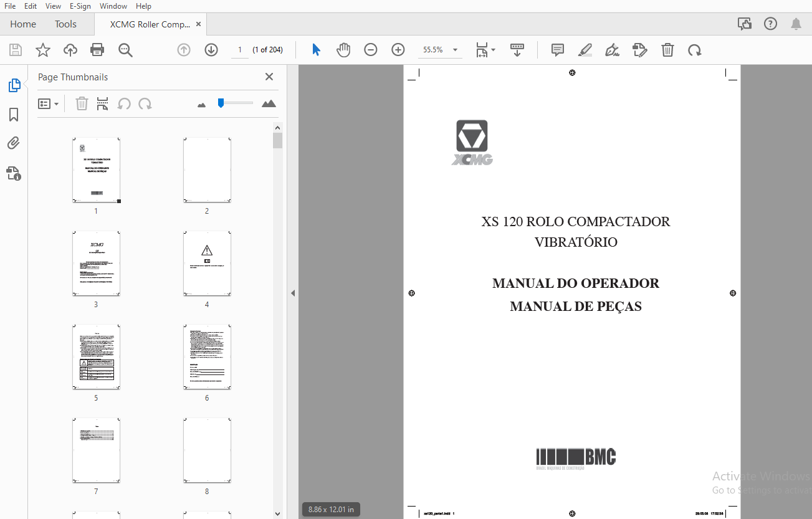This screenshot has width=812, height=519.
Task: Click the 'MANUAL DO OPERADOR' heading text
Action: pos(576,283)
